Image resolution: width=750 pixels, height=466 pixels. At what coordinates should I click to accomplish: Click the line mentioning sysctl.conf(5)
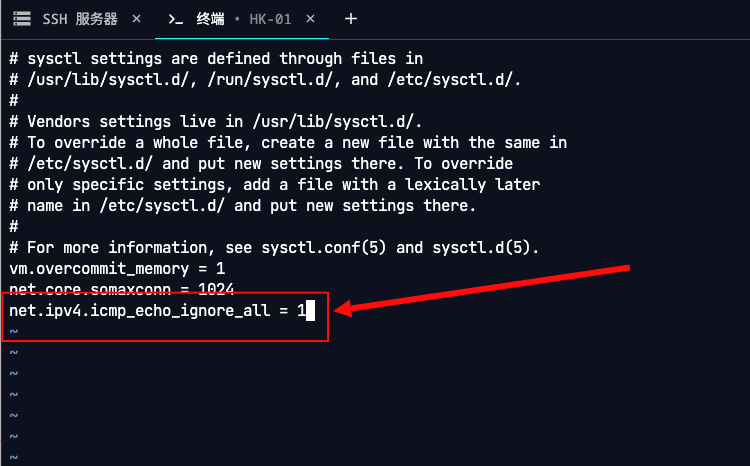pos(274,248)
